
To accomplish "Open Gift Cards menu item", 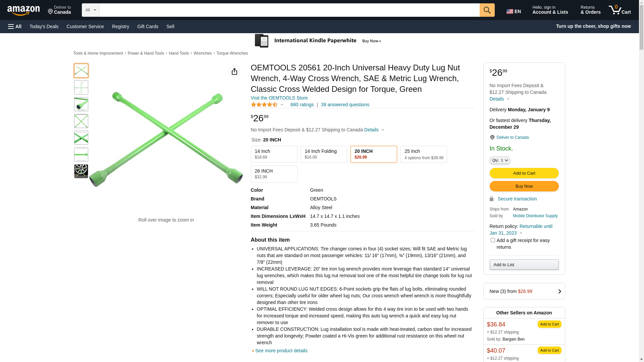I will [x=148, y=26].
